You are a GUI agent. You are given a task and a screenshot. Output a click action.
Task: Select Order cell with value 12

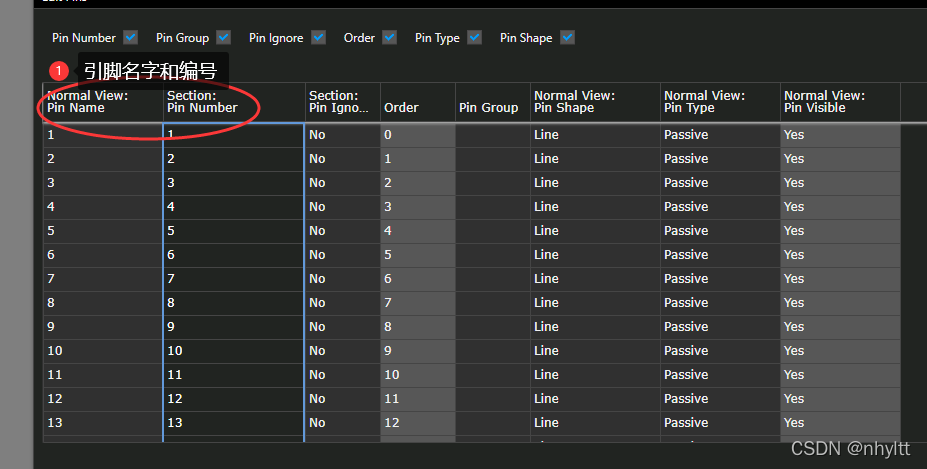pyautogui.click(x=417, y=423)
